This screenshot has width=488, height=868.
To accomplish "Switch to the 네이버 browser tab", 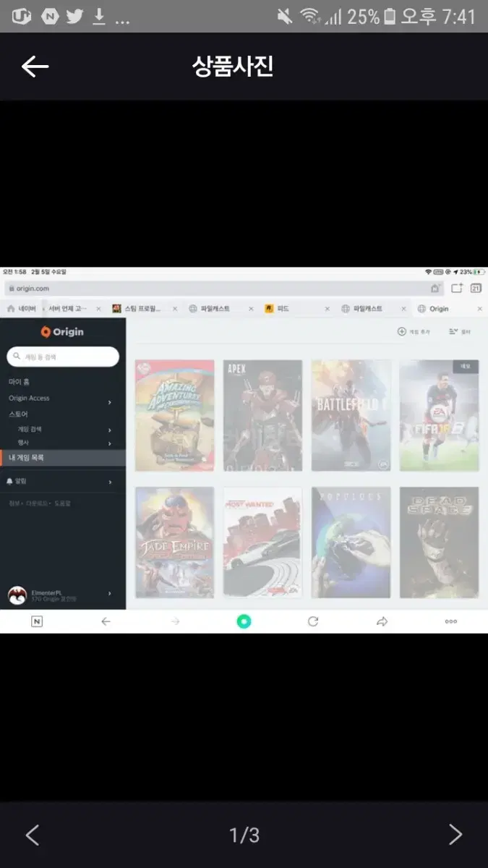I will [x=22, y=308].
